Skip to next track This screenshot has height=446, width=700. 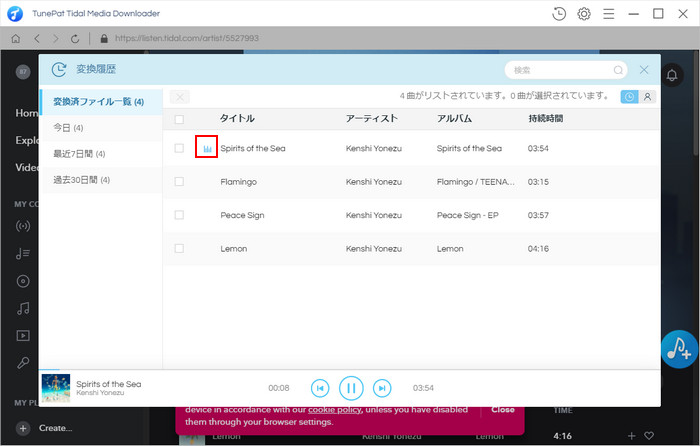[382, 388]
